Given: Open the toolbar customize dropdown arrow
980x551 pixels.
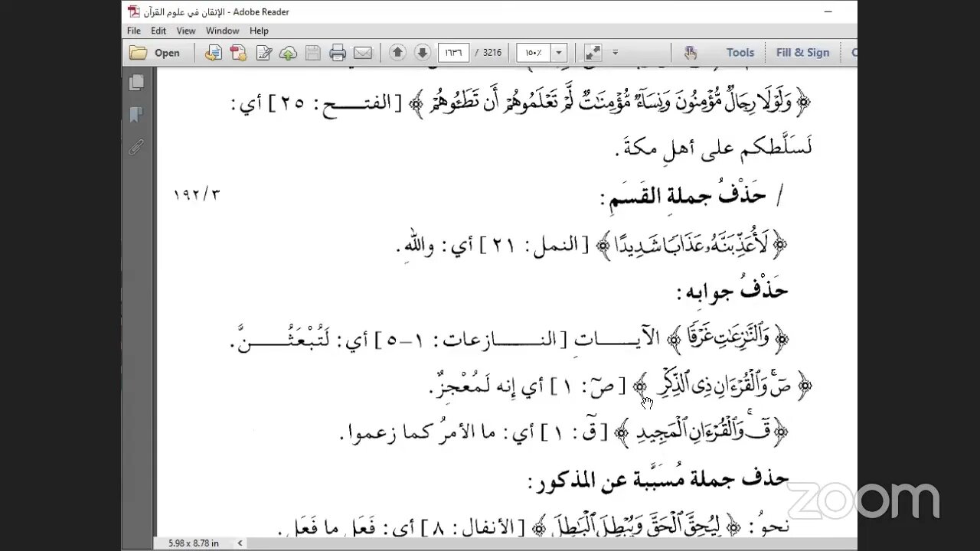Looking at the screenshot, I should [x=615, y=53].
